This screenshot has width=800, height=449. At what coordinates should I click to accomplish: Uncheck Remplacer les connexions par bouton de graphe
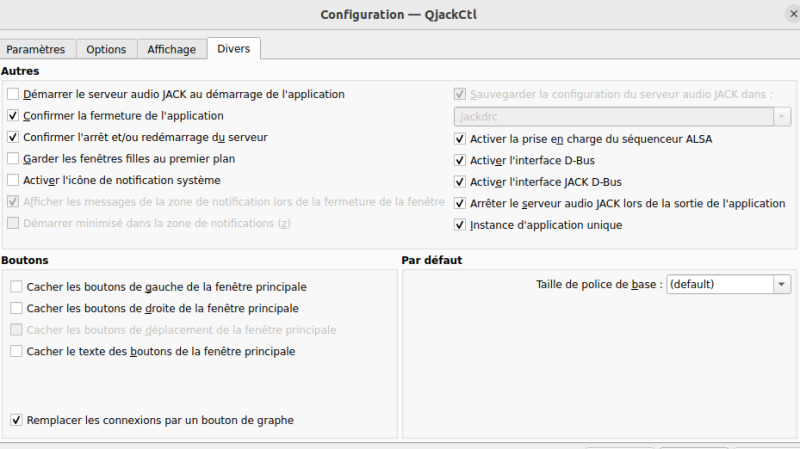16,420
